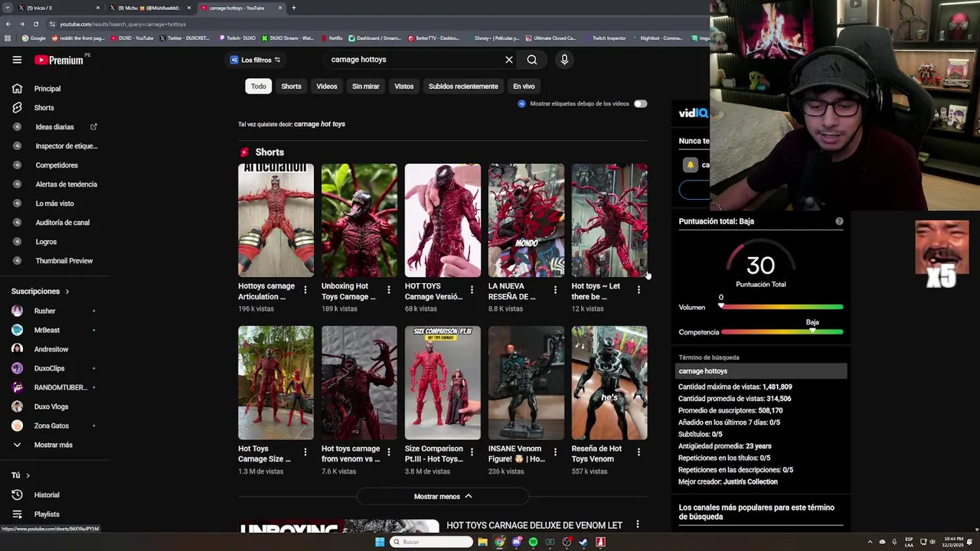
Task: Open options for Hottoys carnage Articulation short
Action: (x=305, y=290)
